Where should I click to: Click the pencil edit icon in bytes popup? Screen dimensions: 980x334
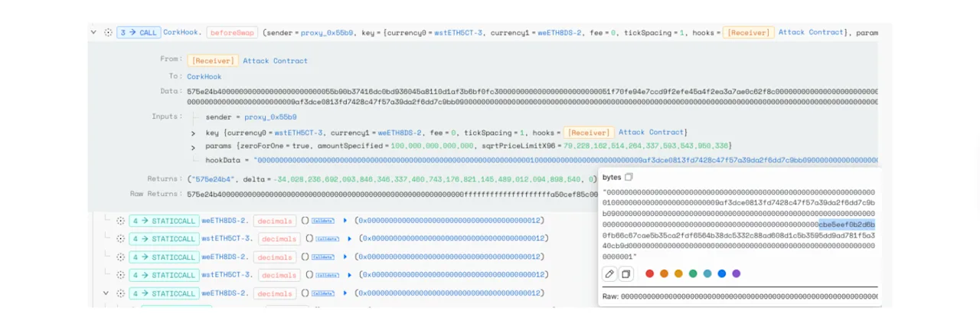pos(609,273)
